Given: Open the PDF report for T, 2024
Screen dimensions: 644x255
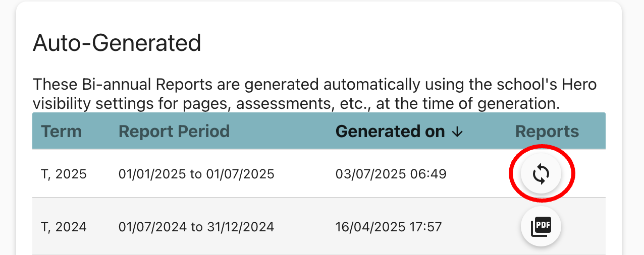Looking at the screenshot, I should pyautogui.click(x=541, y=227).
